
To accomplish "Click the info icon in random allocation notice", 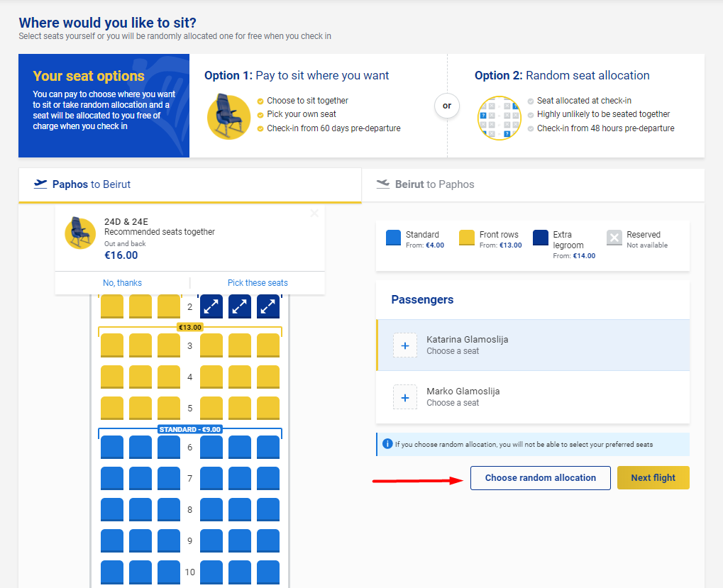I will point(387,444).
